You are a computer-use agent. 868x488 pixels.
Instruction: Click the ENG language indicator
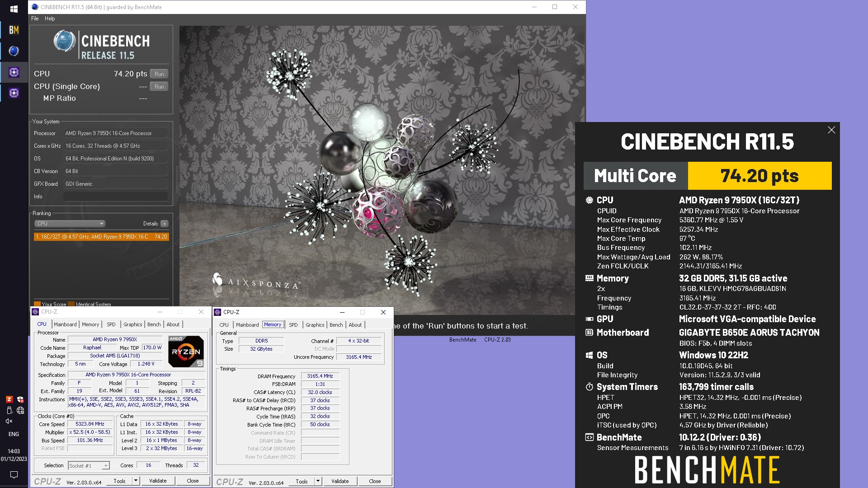coord(14,434)
